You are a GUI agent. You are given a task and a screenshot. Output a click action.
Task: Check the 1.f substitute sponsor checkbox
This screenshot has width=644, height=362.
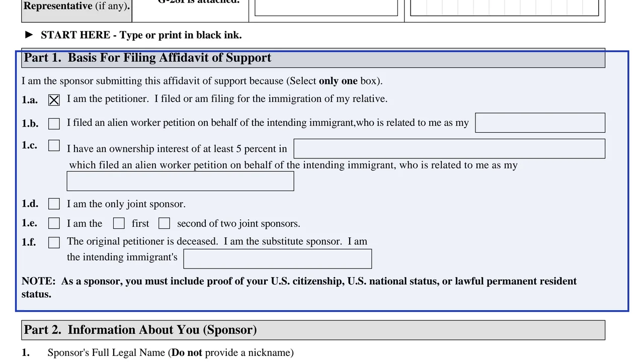[54, 243]
